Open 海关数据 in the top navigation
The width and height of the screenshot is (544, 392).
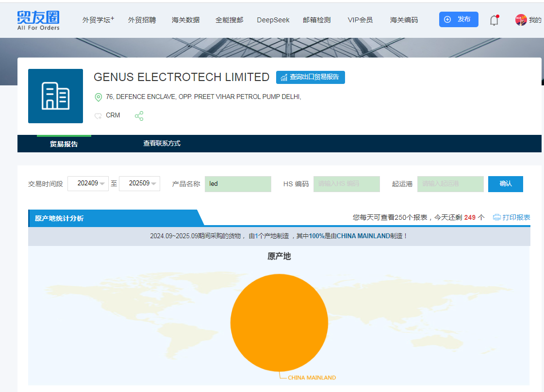(185, 20)
